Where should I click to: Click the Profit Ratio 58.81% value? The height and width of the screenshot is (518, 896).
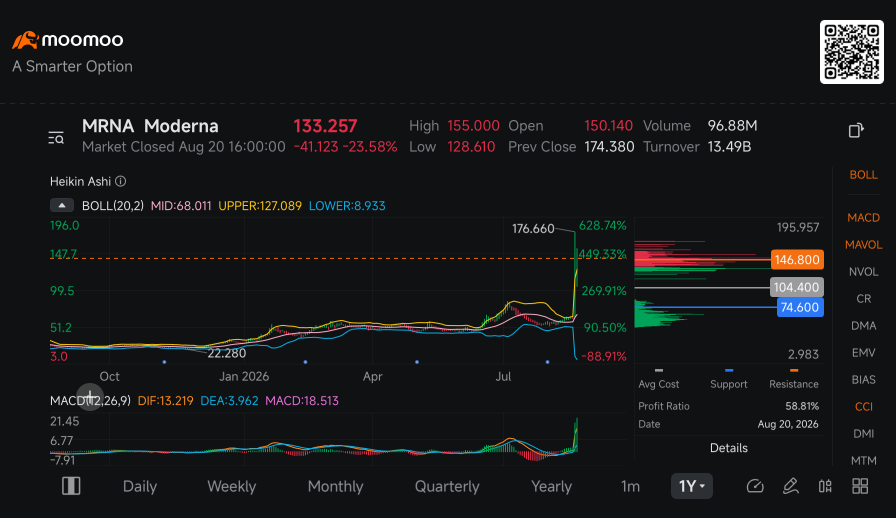coord(802,406)
